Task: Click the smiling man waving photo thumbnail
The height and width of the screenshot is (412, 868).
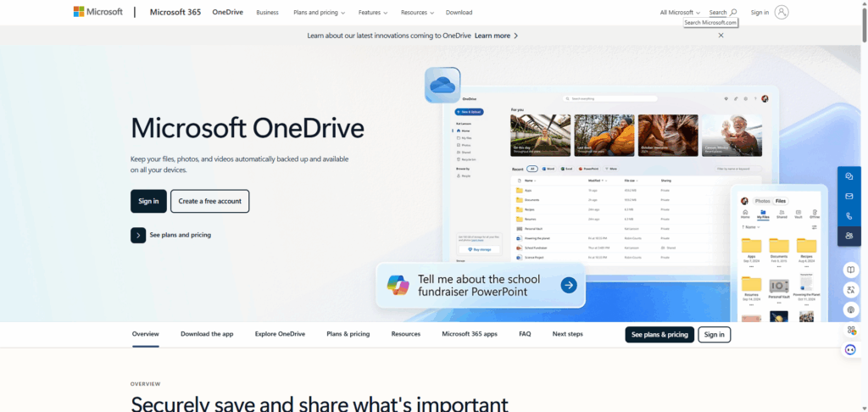Action: (x=732, y=135)
